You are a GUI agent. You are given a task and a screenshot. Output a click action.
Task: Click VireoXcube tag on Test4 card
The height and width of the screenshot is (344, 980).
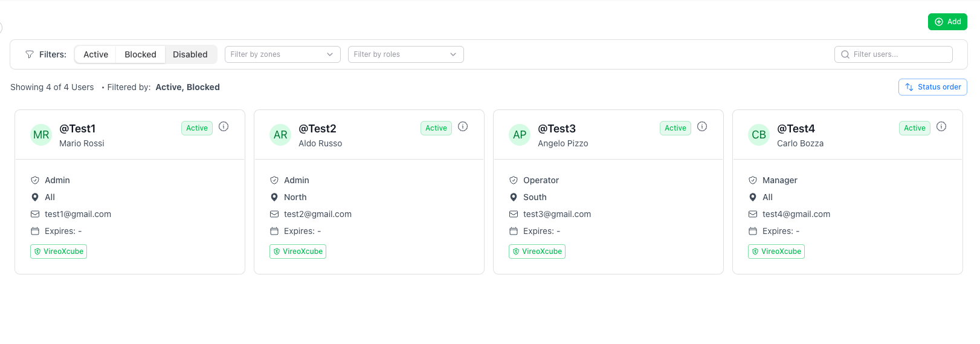[x=776, y=252]
